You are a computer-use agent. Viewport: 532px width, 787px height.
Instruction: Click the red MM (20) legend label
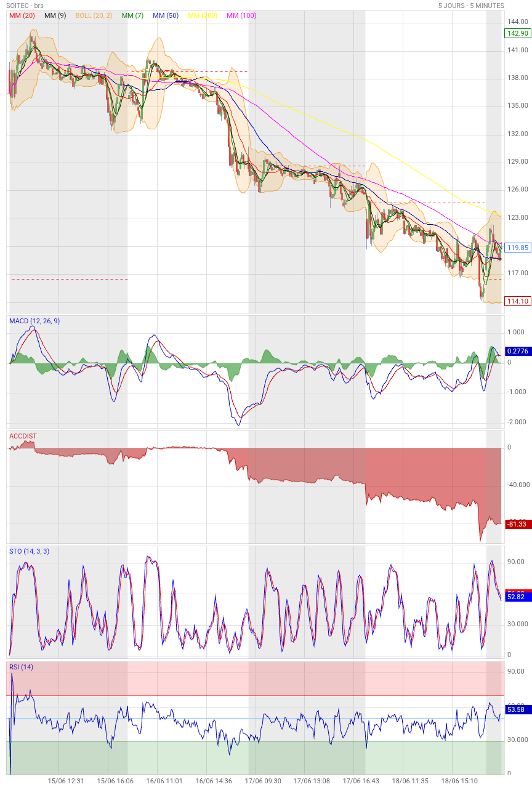coord(22,15)
